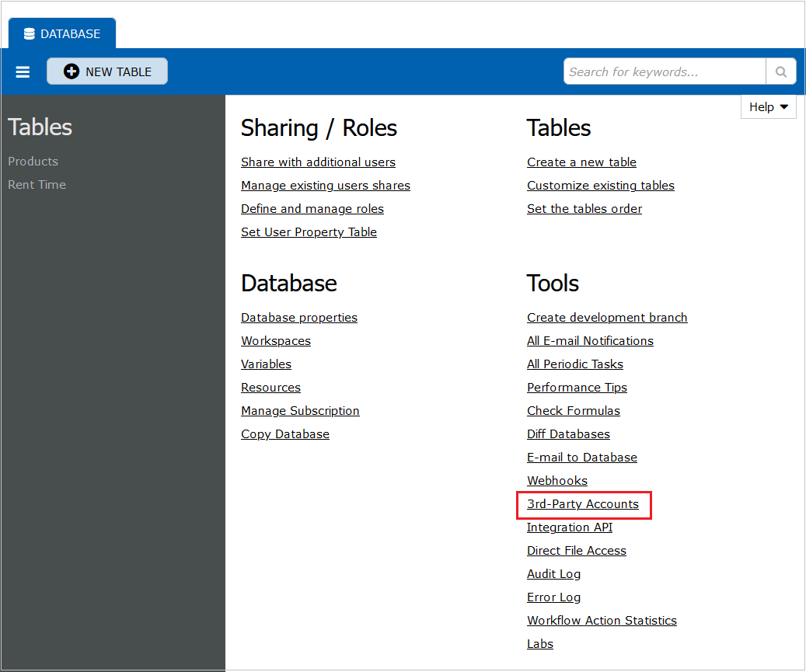Open Direct File Access
The image size is (806, 672).
pyautogui.click(x=577, y=551)
